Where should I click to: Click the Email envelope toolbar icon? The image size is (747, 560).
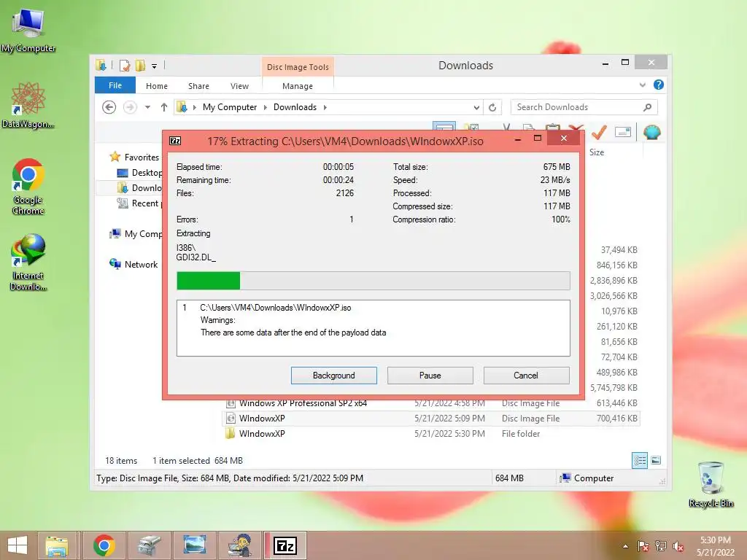[x=623, y=132]
